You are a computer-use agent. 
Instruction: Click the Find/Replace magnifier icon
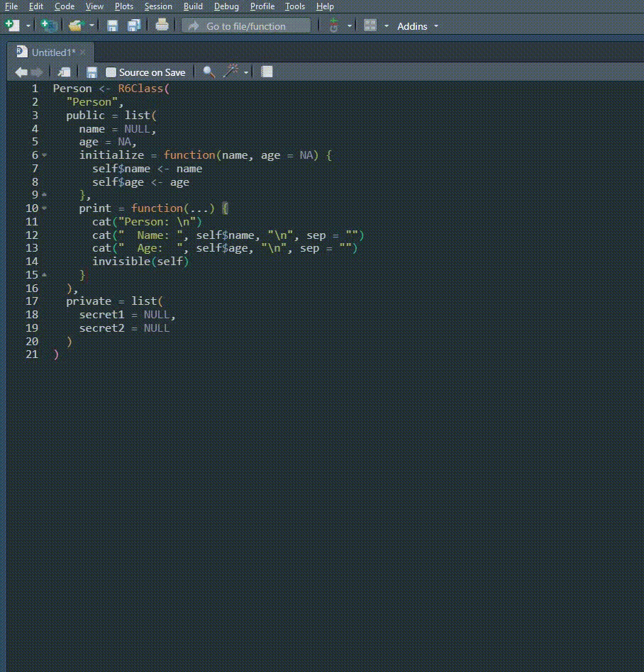[209, 72]
